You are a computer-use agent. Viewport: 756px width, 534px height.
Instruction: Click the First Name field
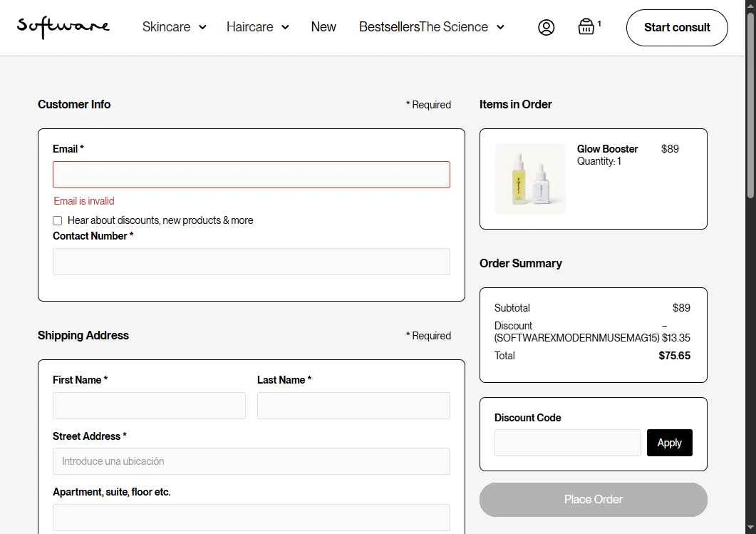[x=149, y=405]
